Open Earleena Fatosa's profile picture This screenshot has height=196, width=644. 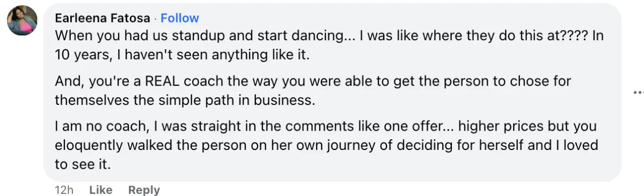(22, 20)
